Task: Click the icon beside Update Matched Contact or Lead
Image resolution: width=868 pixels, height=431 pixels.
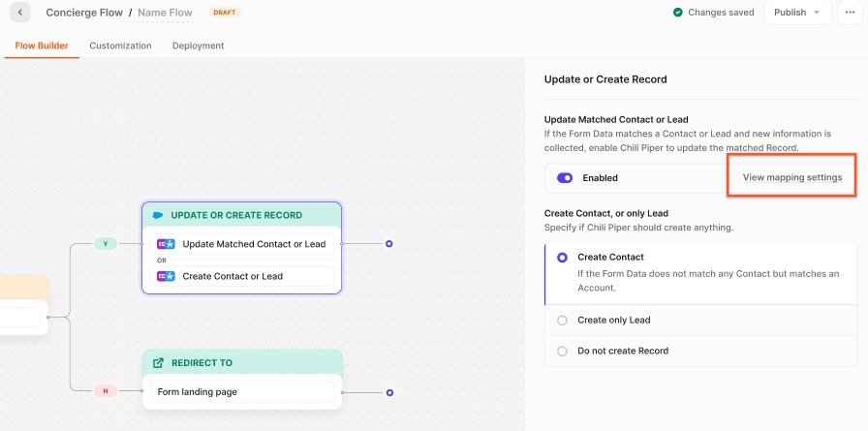Action: click(x=166, y=244)
